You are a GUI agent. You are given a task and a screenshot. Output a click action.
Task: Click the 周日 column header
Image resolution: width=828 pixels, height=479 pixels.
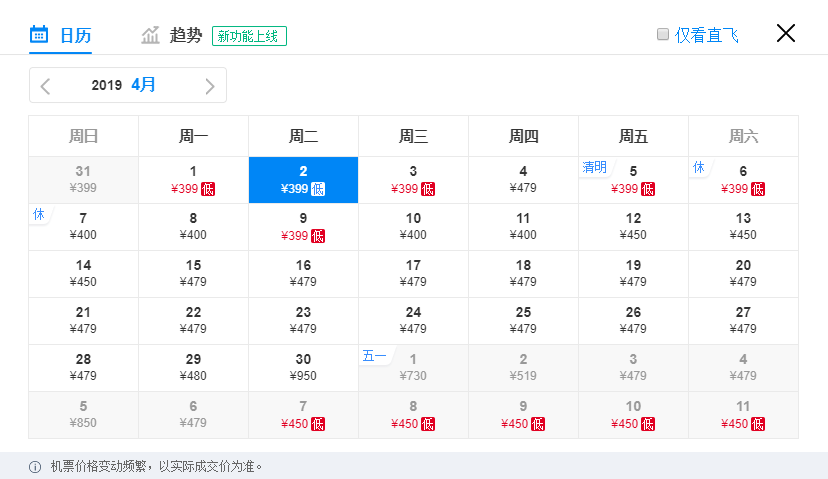click(83, 136)
